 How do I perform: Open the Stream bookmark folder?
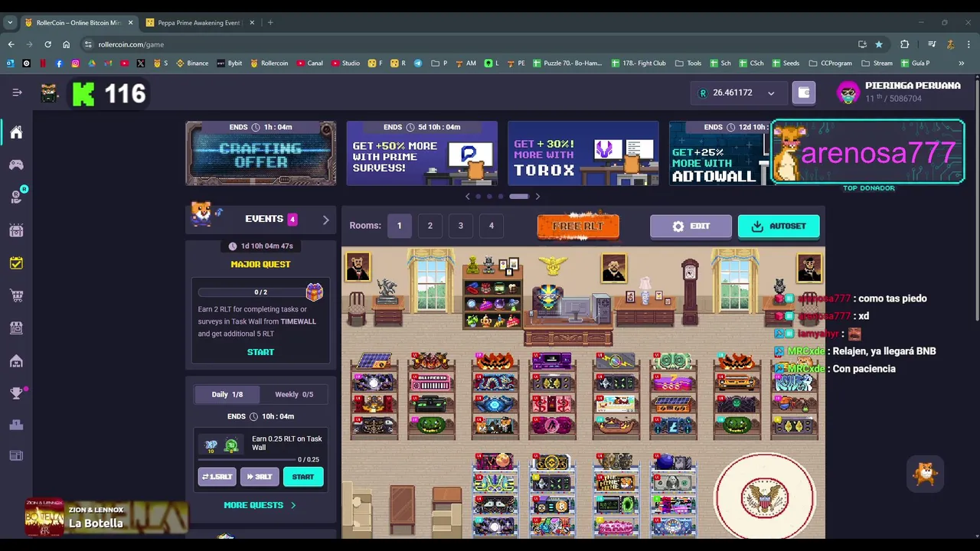(x=877, y=64)
